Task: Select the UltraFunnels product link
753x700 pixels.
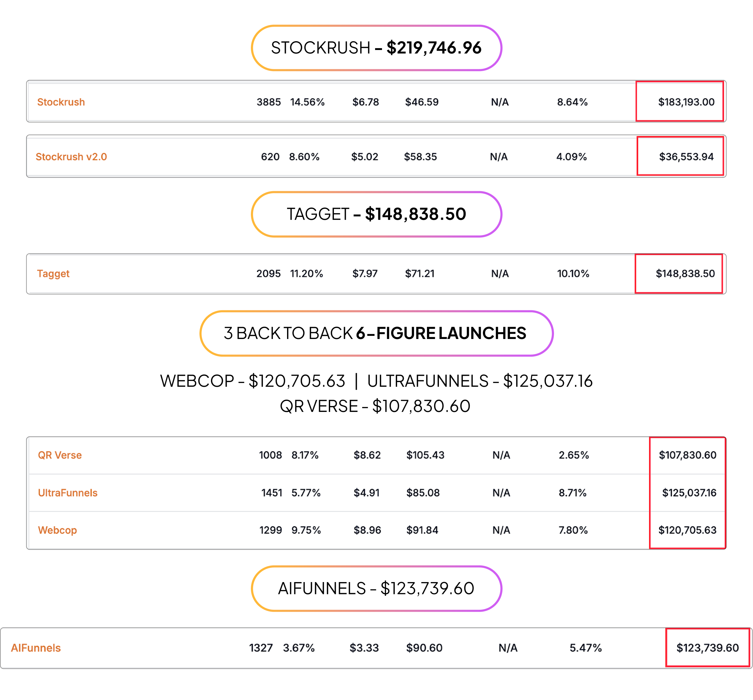Action: point(68,492)
